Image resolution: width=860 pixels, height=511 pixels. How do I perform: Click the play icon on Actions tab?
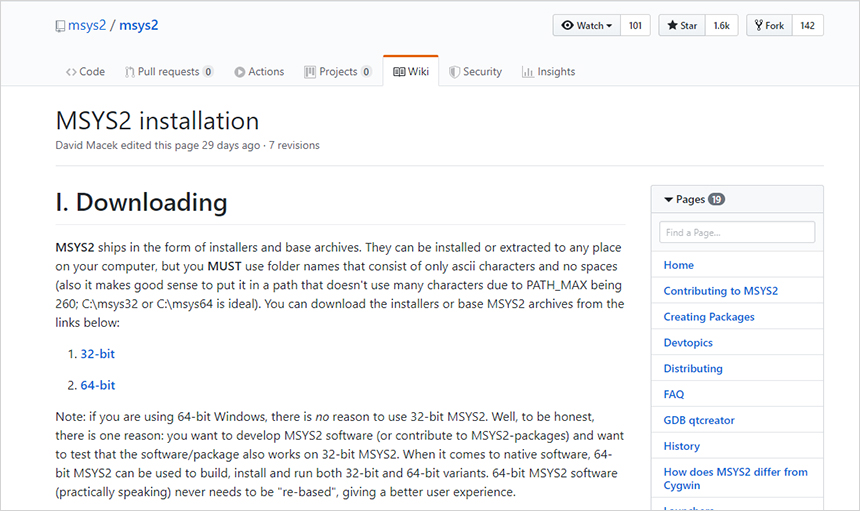240,72
